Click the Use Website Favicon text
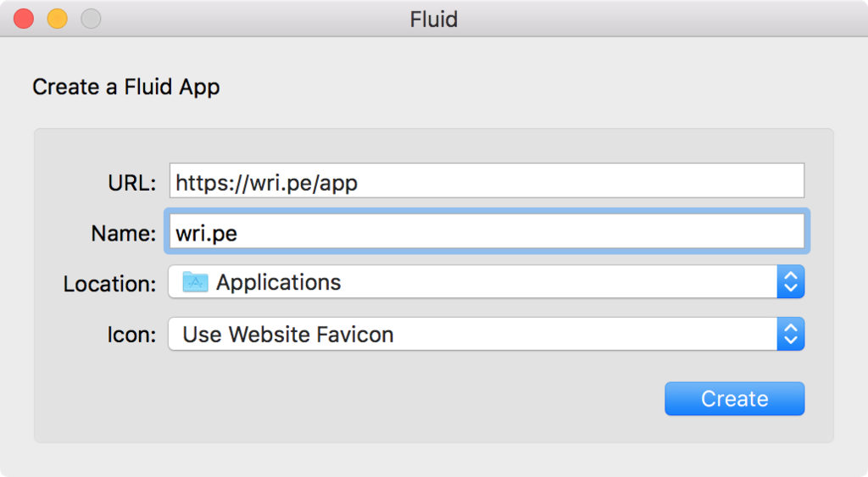 pyautogui.click(x=288, y=334)
